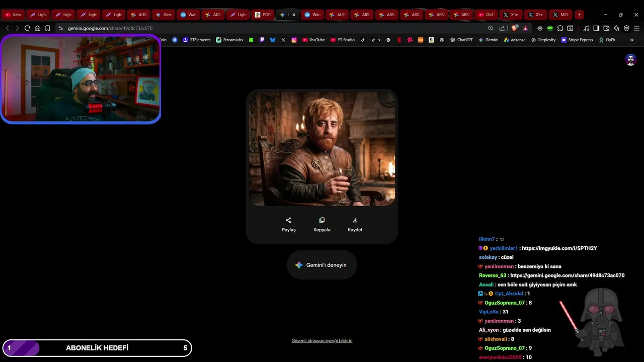Open the extensions puzzle icon

(560, 28)
